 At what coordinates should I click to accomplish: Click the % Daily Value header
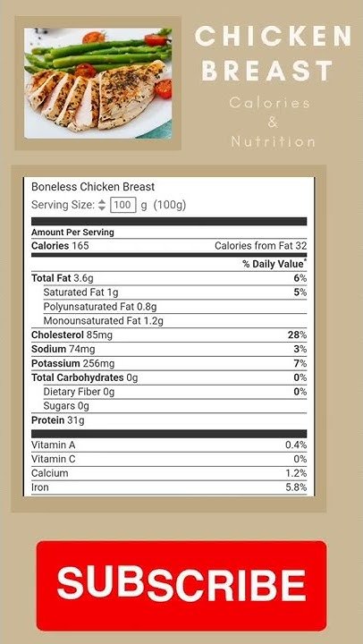pos(274,264)
